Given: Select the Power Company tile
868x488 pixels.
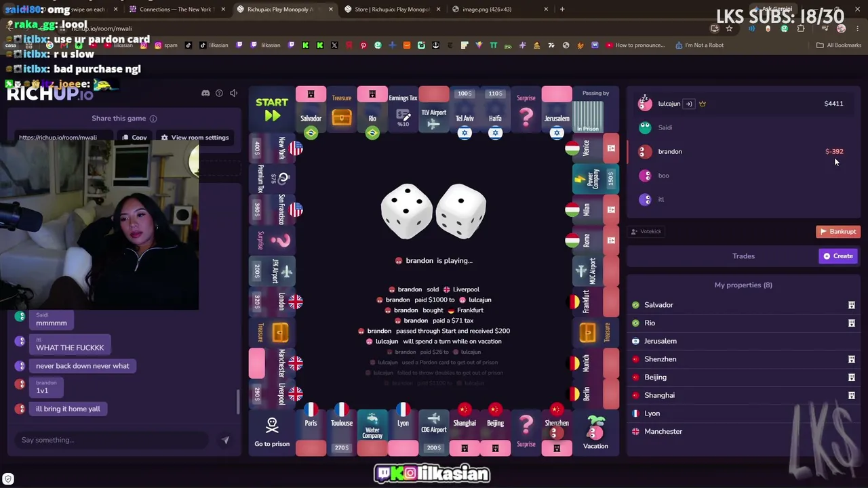Looking at the screenshot, I should [595, 178].
